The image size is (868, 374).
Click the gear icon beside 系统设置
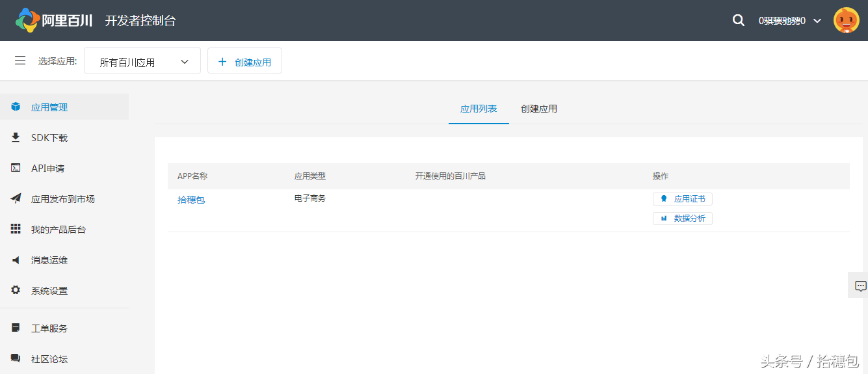pyautogui.click(x=16, y=290)
